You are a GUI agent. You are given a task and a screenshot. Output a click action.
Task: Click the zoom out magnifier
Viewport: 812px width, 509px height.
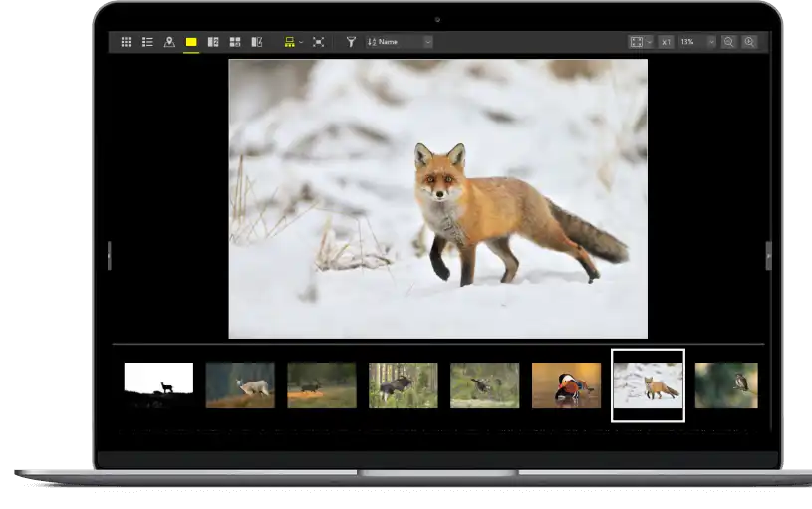click(x=728, y=42)
